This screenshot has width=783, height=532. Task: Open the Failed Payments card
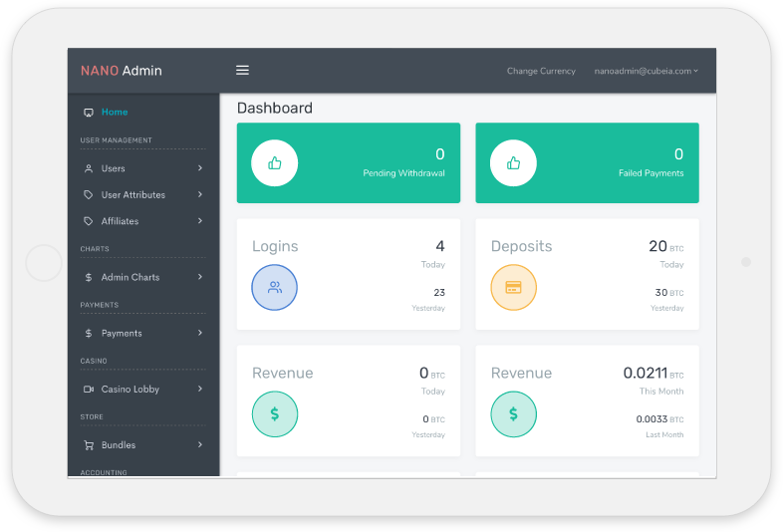pos(588,162)
